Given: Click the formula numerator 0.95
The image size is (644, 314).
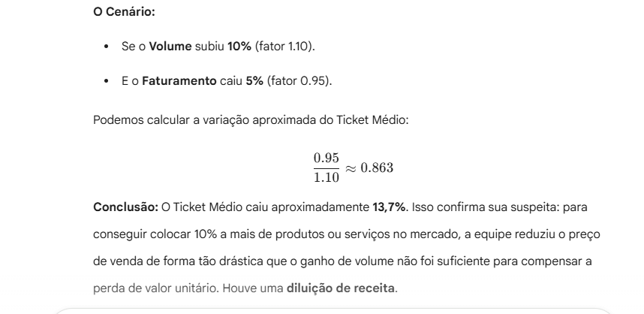Looking at the screenshot, I should (x=326, y=158).
